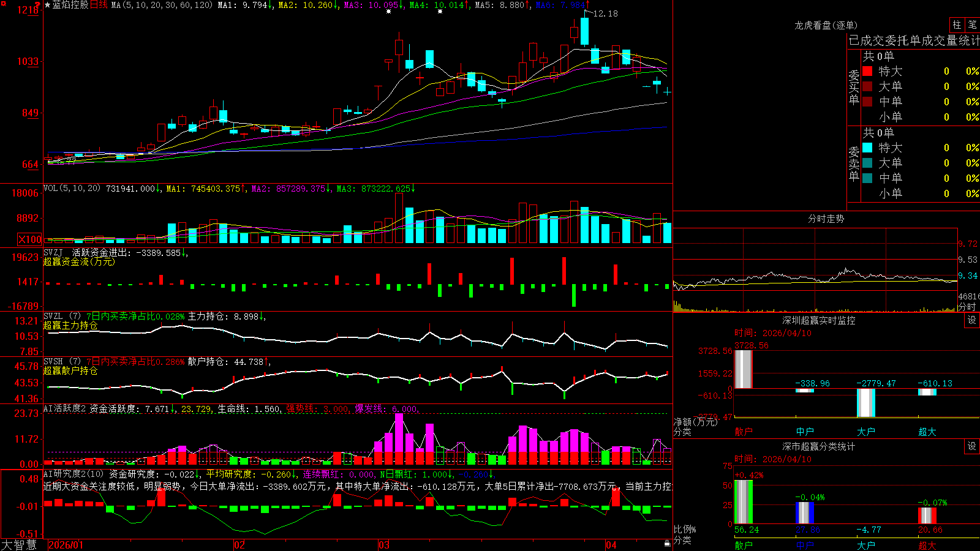
Task: Click the ×100 volume multiplier box
Action: click(30, 240)
